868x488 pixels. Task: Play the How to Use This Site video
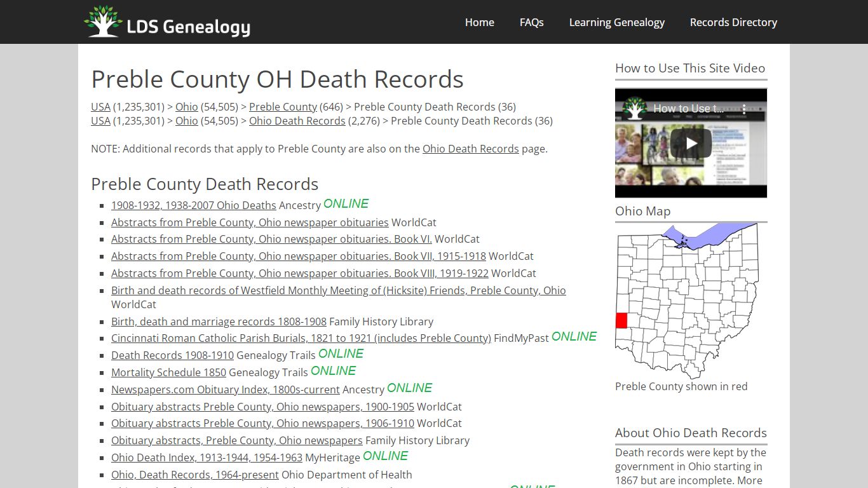click(691, 143)
